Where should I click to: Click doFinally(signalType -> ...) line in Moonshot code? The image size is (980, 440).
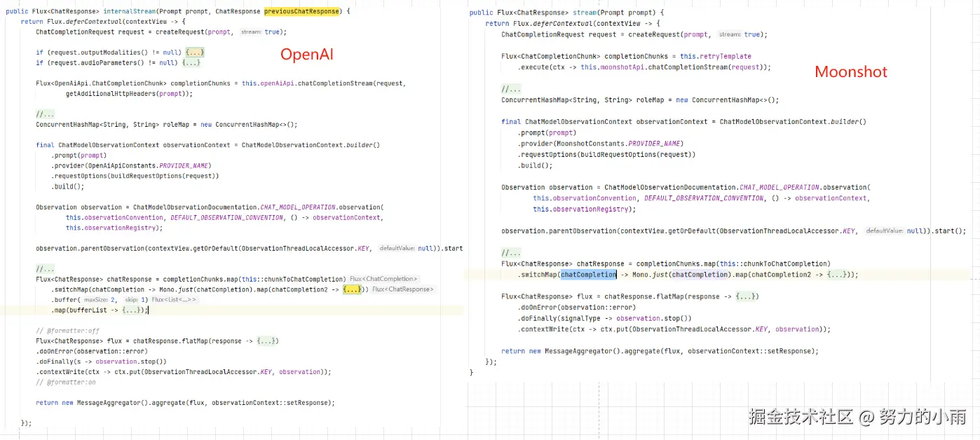(x=605, y=318)
